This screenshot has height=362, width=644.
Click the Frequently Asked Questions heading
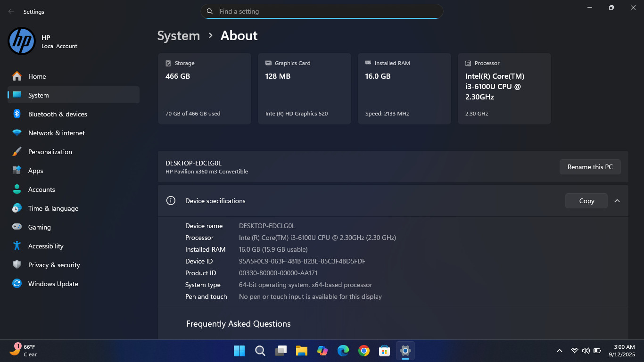[x=239, y=324]
